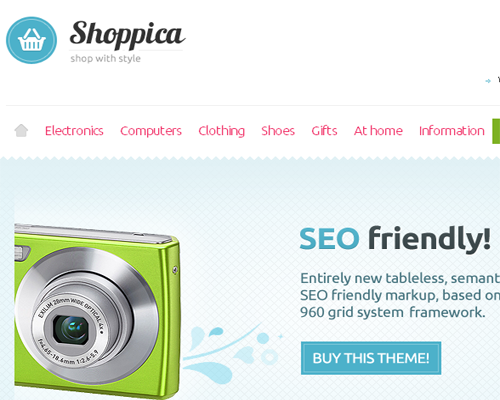This screenshot has height=400, width=500.
Task: Select the Clothing menu item
Action: [x=221, y=131]
